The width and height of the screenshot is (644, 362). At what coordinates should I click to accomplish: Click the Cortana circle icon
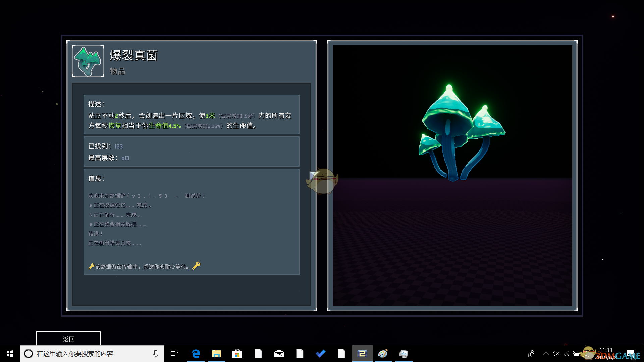coord(29,354)
